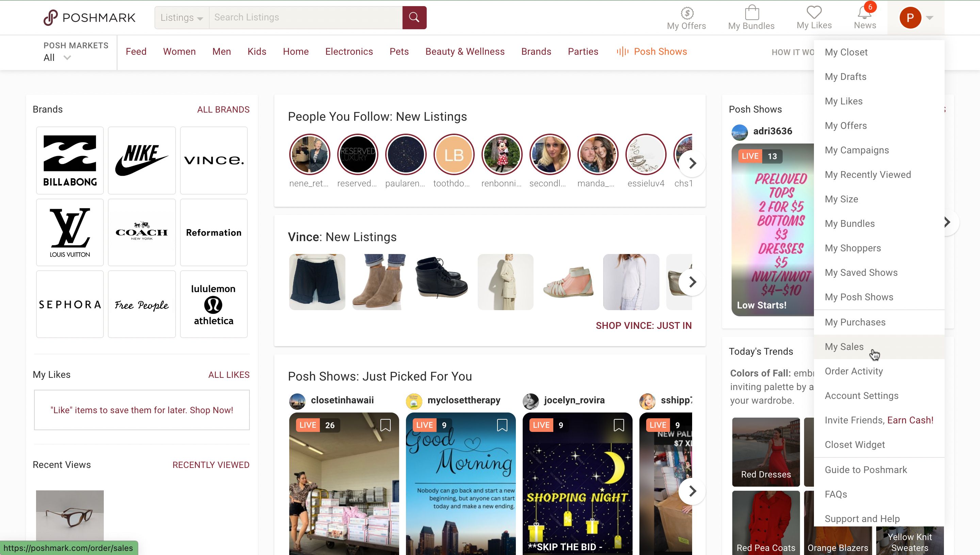Expand the Listings search dropdown
This screenshot has height=555, width=980.
pos(181,17)
